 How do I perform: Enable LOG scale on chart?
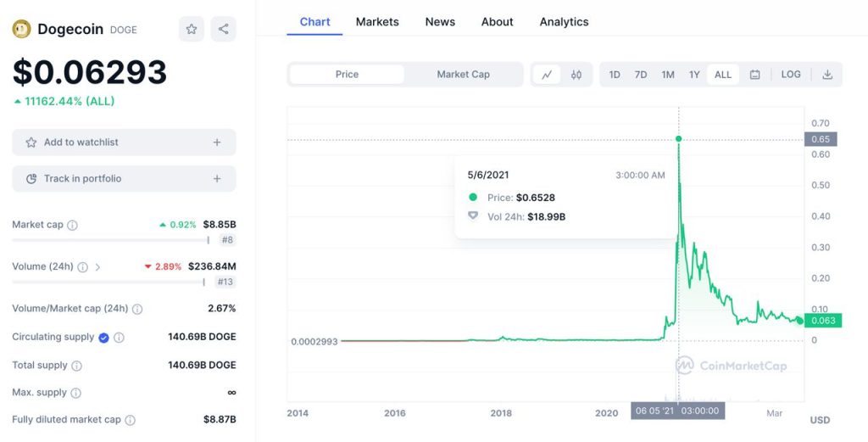791,75
